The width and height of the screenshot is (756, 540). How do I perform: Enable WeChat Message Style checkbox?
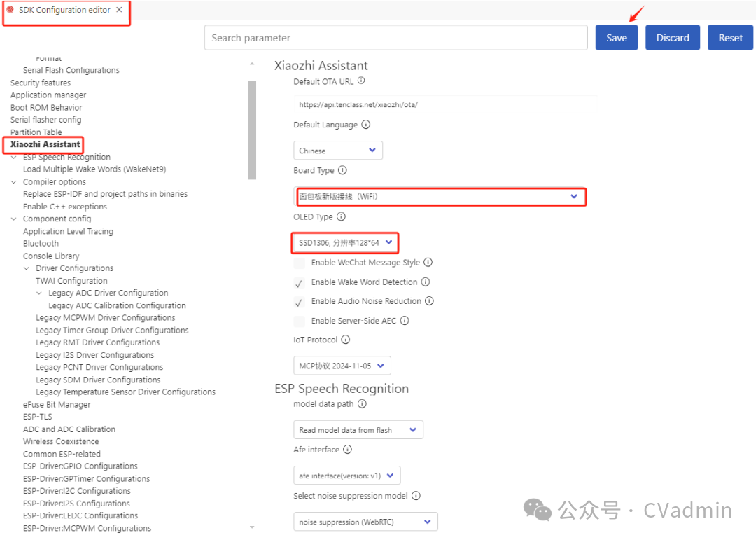click(x=300, y=263)
